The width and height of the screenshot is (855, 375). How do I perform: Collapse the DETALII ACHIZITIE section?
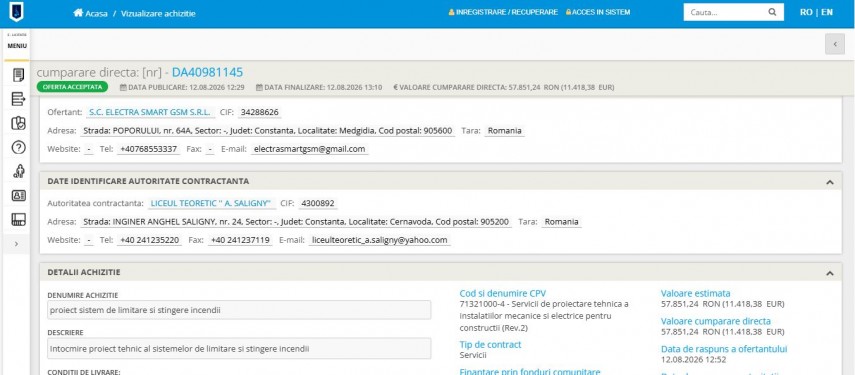tap(830, 273)
